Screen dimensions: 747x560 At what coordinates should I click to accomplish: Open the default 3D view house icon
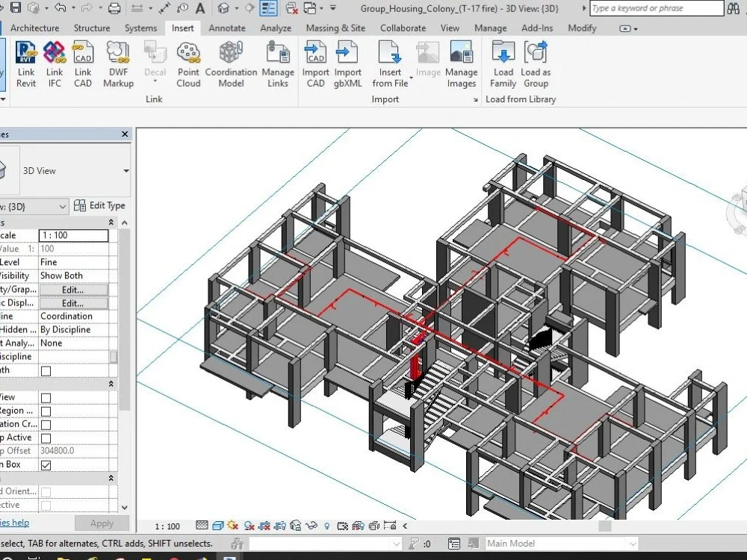[223, 8]
